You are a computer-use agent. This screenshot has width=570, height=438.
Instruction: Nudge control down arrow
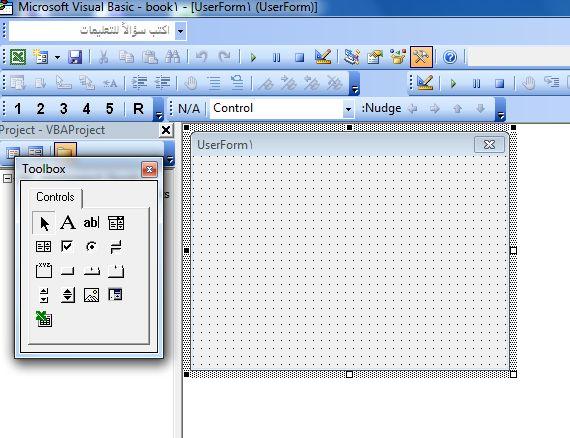[x=481, y=108]
